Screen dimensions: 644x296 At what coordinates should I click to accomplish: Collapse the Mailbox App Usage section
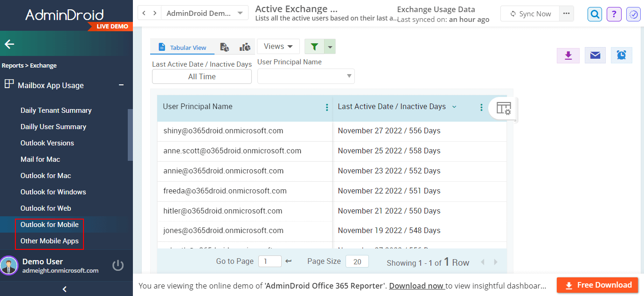click(x=121, y=85)
